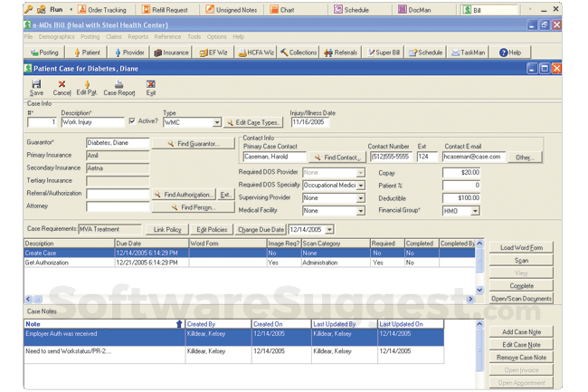The width and height of the screenshot is (588, 392).
Task: Click the Add Case Note button
Action: coord(520,332)
